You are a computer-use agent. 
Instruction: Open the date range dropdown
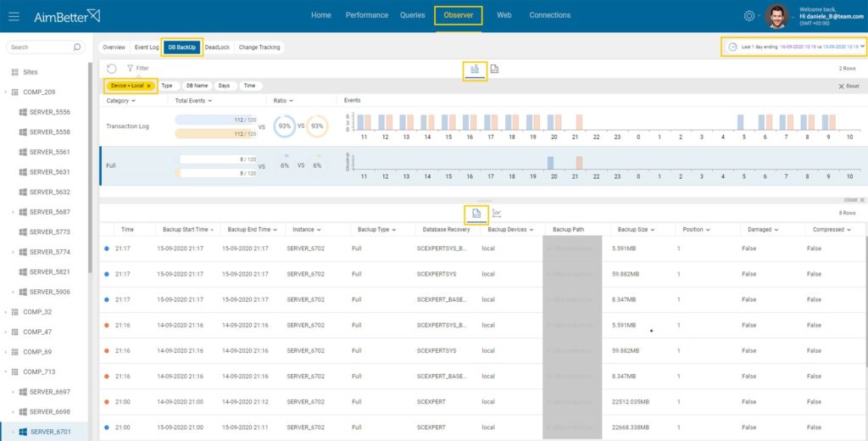(862, 47)
